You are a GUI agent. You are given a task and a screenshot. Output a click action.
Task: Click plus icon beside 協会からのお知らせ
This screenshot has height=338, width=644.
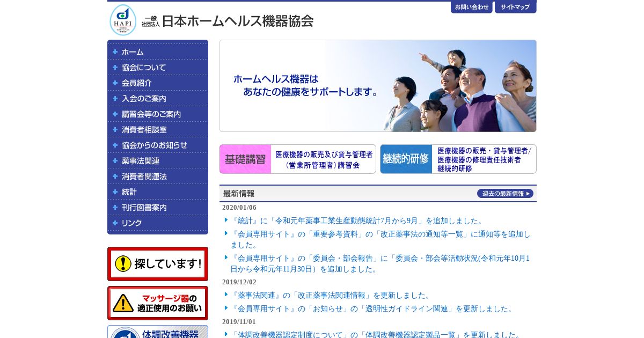pos(115,145)
